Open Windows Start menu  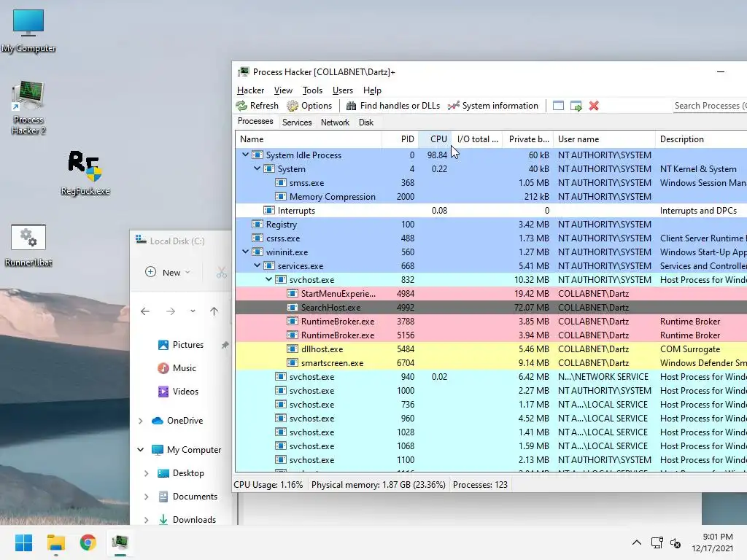23,542
